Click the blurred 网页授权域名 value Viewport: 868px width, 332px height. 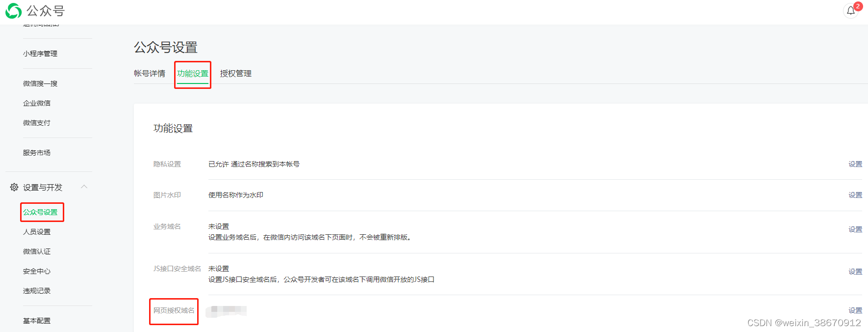(226, 311)
